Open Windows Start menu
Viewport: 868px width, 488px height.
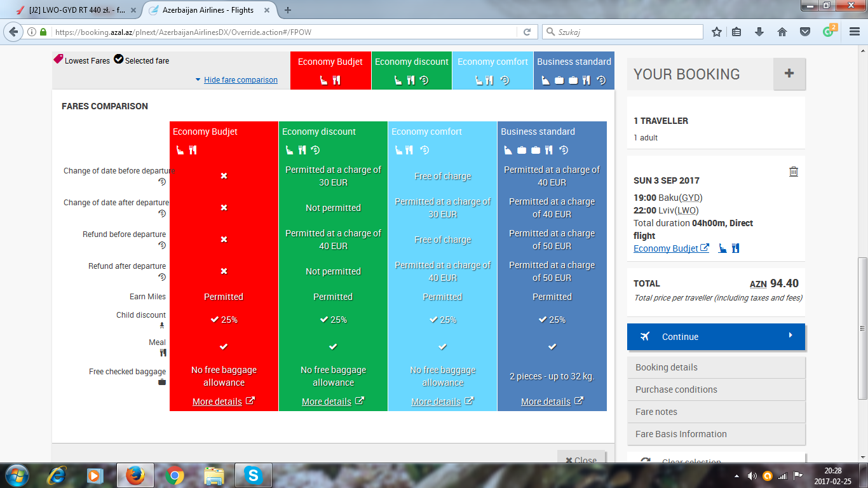coord(16,475)
